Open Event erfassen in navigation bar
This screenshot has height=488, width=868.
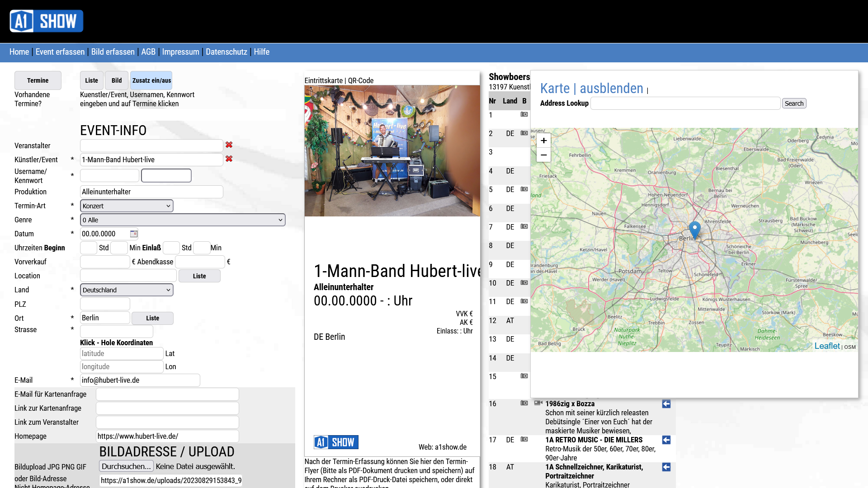(x=60, y=52)
